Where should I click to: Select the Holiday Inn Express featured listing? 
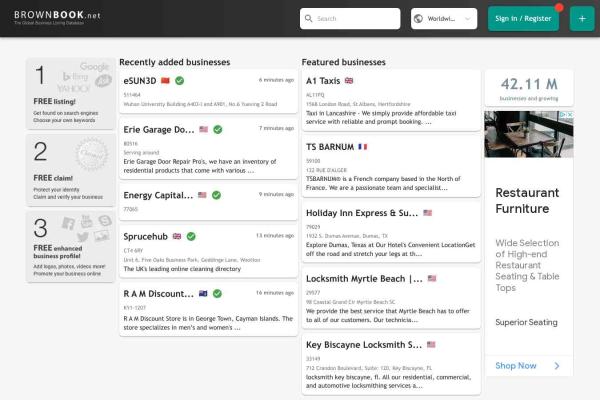tap(361, 213)
